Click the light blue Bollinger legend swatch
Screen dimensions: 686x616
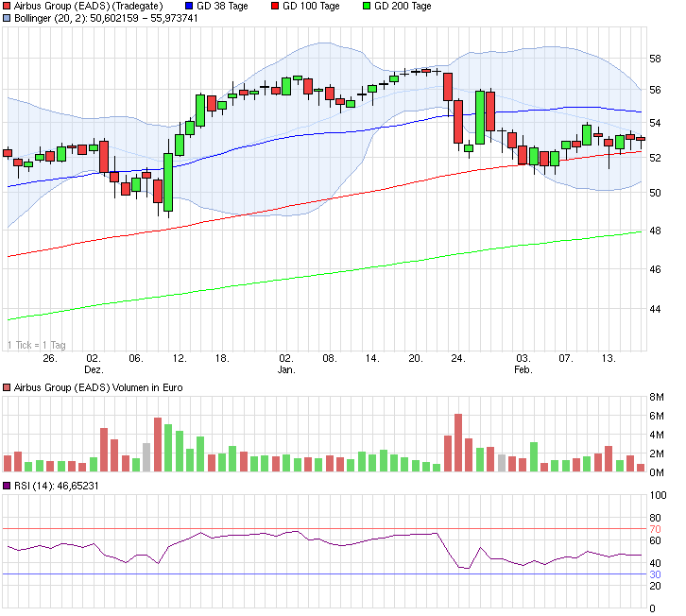coord(8,18)
